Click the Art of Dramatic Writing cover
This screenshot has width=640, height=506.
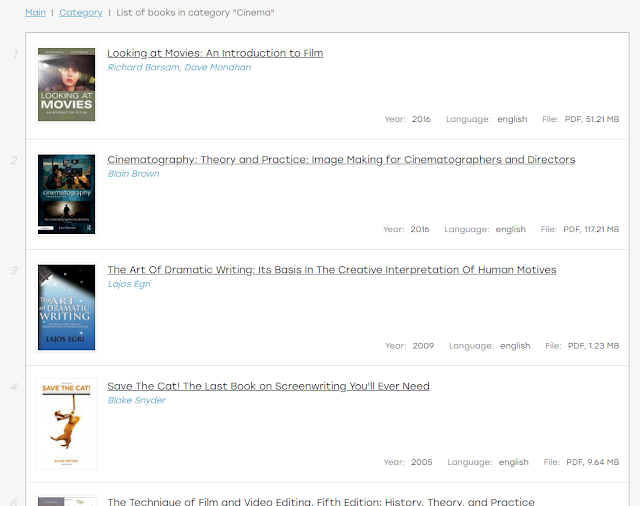pos(67,307)
